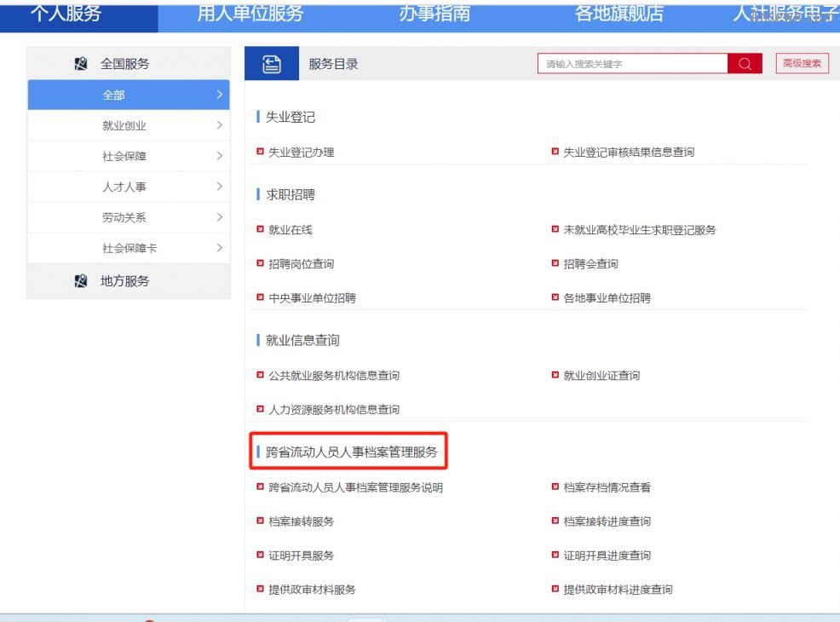Click the red magnifier search icon
The width and height of the screenshot is (840, 622).
pos(745,64)
